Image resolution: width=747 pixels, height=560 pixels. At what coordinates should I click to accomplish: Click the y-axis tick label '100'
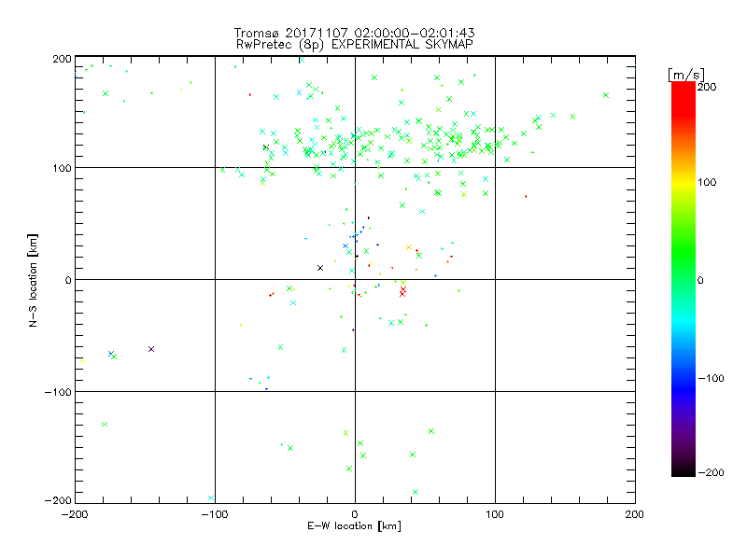[x=63, y=168]
